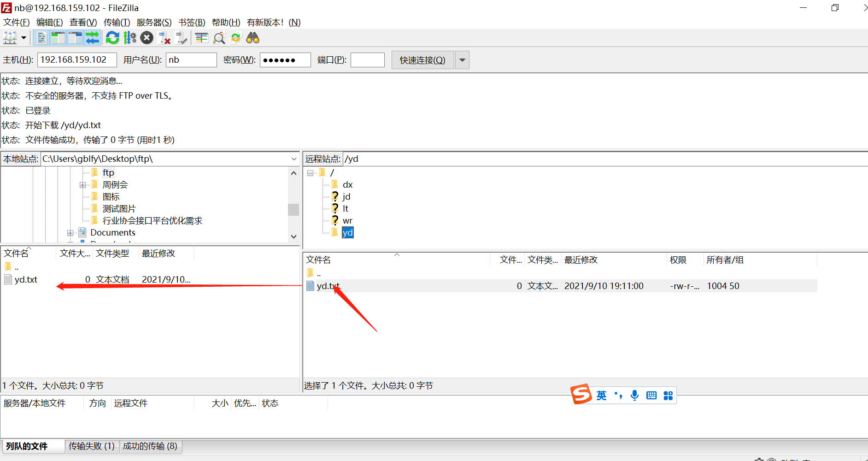Select the 行业协会接口平台优化需求 folder
The image size is (868, 461).
[x=152, y=221]
